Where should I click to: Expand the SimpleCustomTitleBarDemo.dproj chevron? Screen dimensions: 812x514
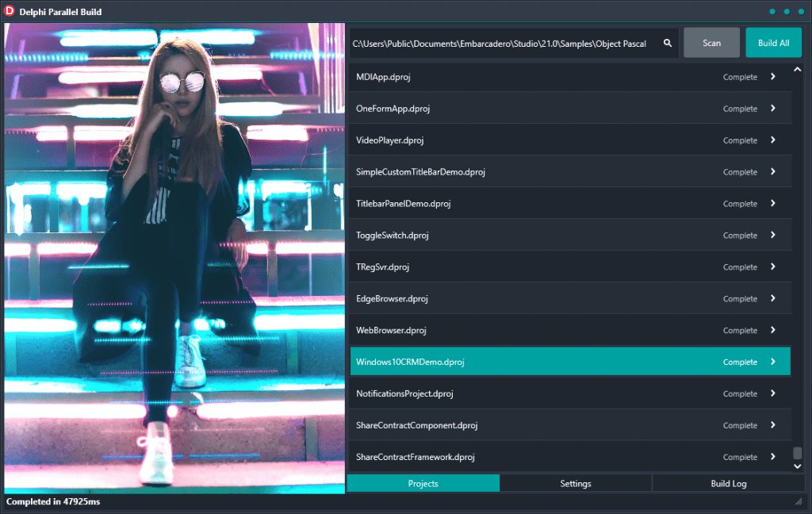tap(772, 171)
